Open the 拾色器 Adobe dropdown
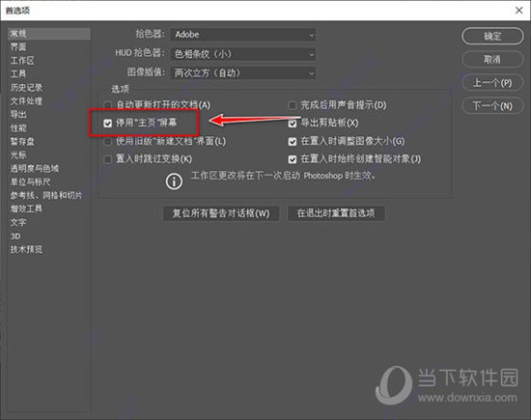 [243, 35]
